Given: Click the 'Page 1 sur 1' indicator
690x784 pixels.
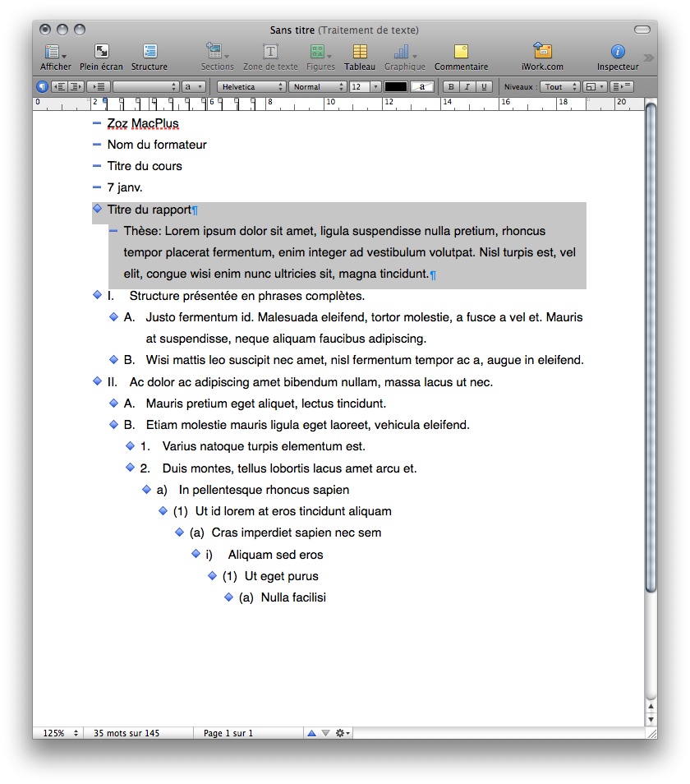Looking at the screenshot, I should [228, 733].
